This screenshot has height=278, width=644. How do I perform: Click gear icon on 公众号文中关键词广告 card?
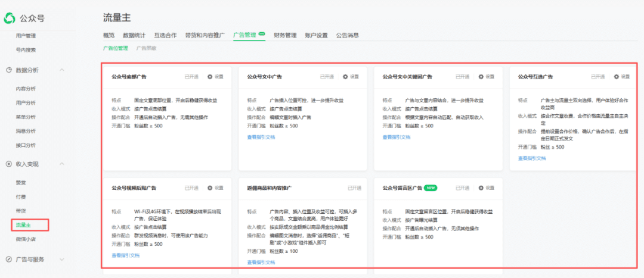[481, 77]
